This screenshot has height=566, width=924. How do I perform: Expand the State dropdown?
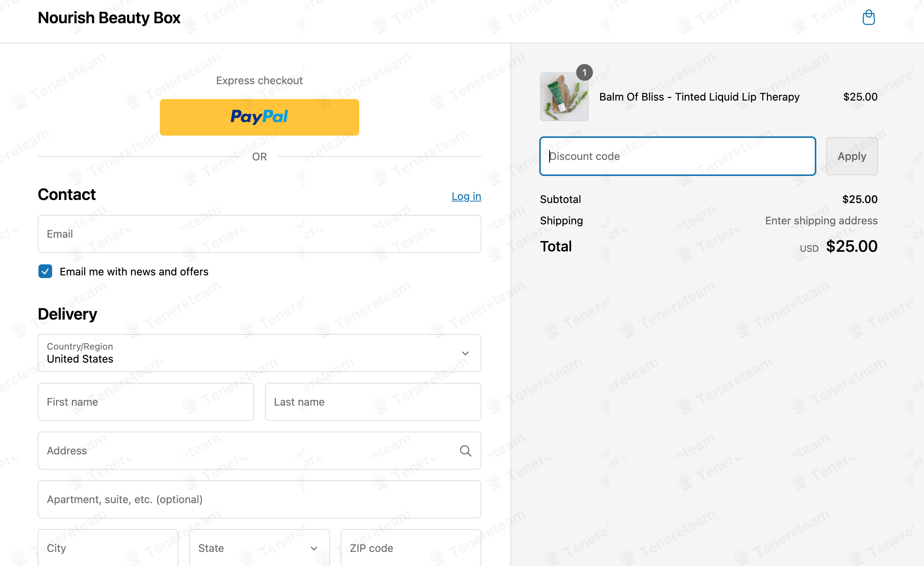[x=259, y=547]
